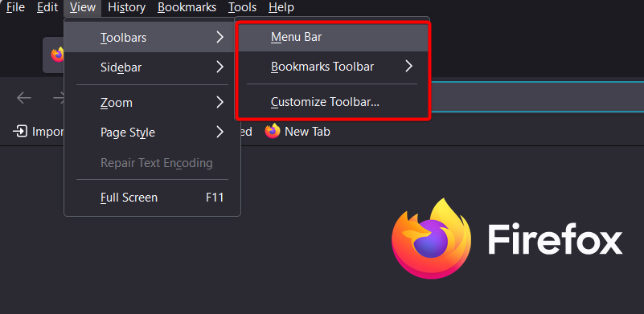The width and height of the screenshot is (644, 314).
Task: Close the open View menu
Action: tap(83, 7)
